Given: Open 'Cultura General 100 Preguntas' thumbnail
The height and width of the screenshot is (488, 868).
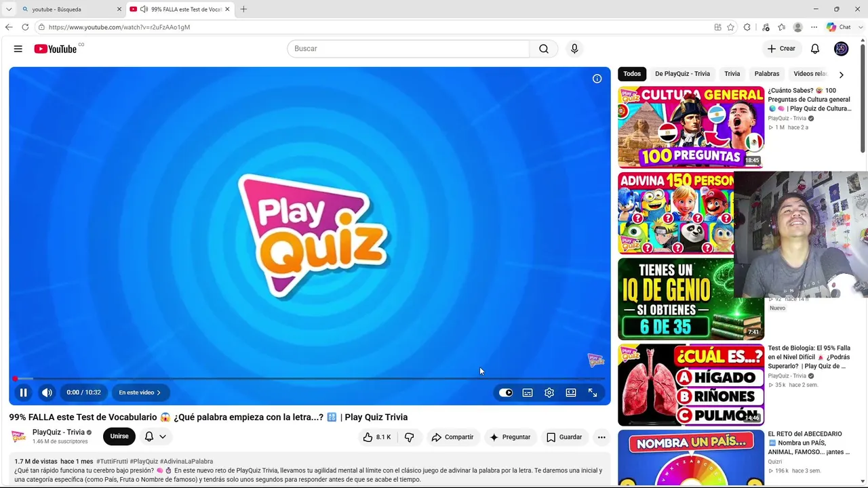Looking at the screenshot, I should [691, 127].
